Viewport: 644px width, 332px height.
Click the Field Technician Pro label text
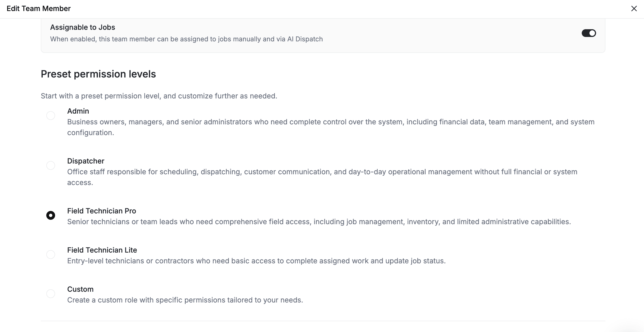[101, 211]
